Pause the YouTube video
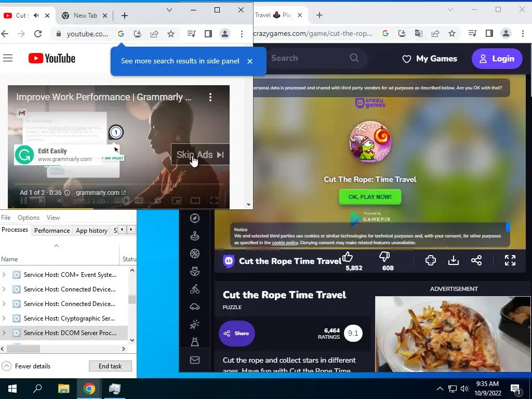The width and height of the screenshot is (532, 399). (x=23, y=201)
